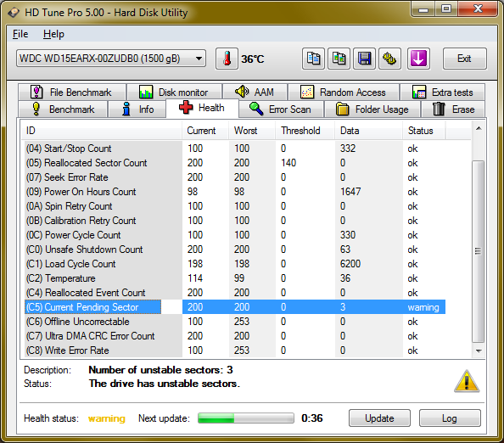Switch to the Disk monitor tab
The height and width of the screenshot is (443, 504).
(174, 93)
